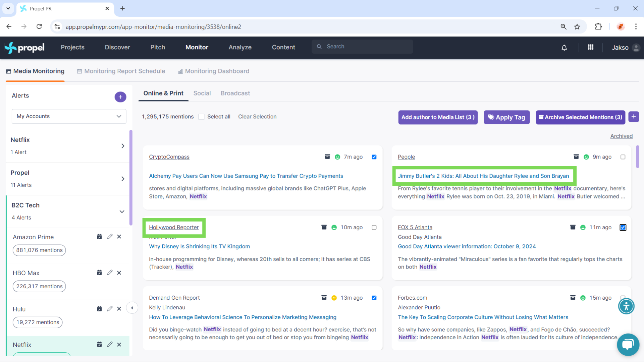Click the Clear Selection link
The image size is (644, 362).
257,117
